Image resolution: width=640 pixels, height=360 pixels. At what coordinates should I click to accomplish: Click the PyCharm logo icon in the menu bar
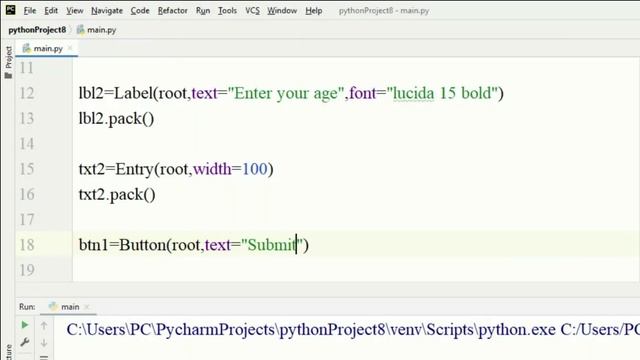point(11,9)
